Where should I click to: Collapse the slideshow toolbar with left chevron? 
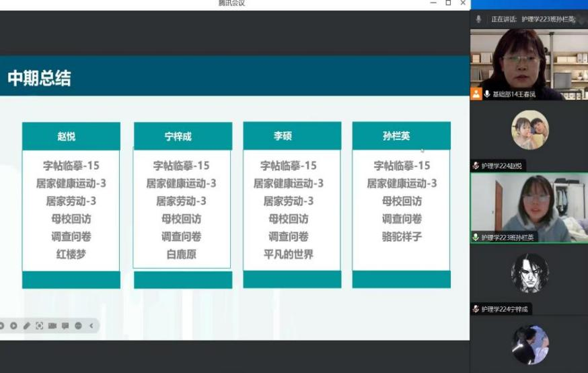click(91, 326)
